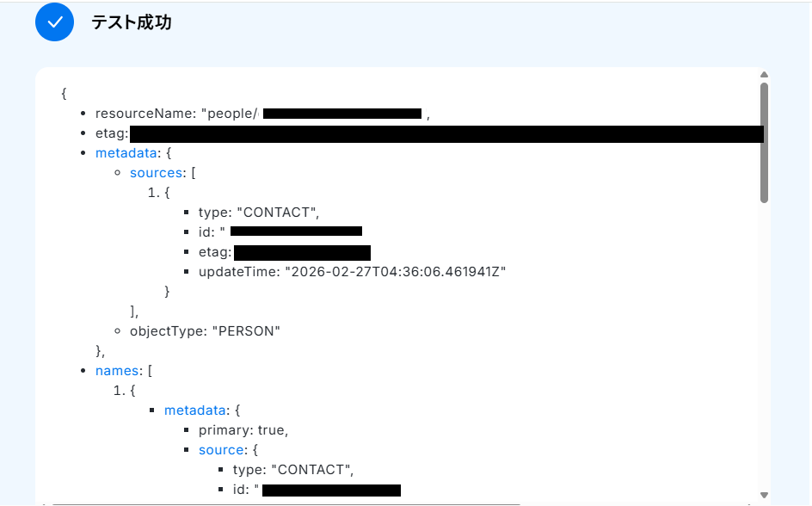Collapse the top-level metadata key
This screenshot has width=812, height=506.
point(126,152)
